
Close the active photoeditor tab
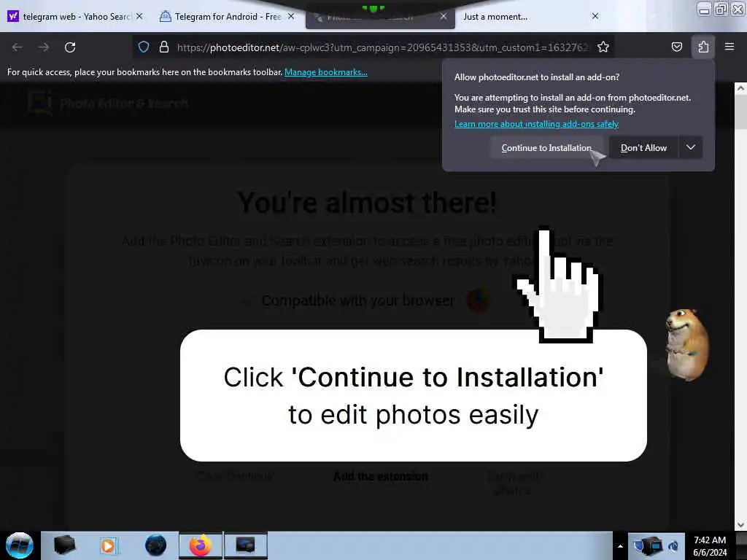444,16
